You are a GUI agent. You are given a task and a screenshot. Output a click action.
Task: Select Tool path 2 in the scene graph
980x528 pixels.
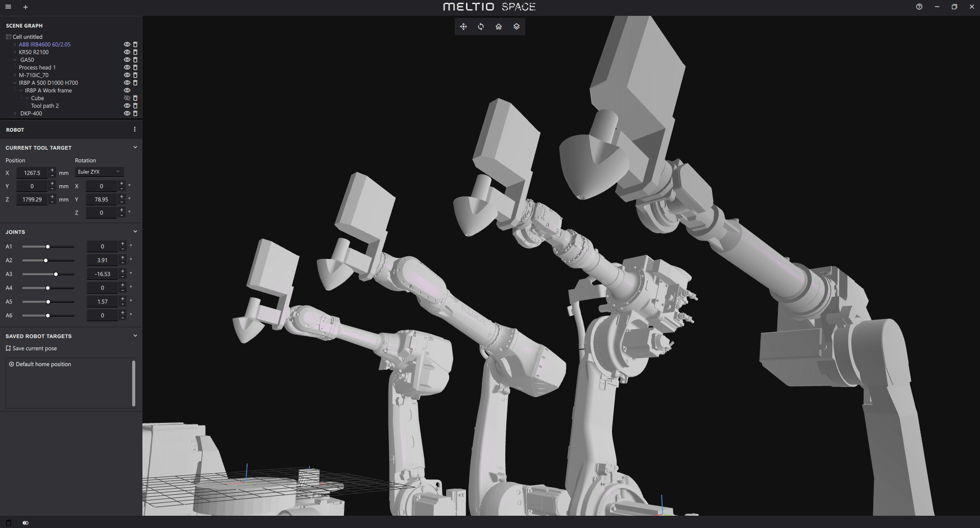tap(45, 106)
